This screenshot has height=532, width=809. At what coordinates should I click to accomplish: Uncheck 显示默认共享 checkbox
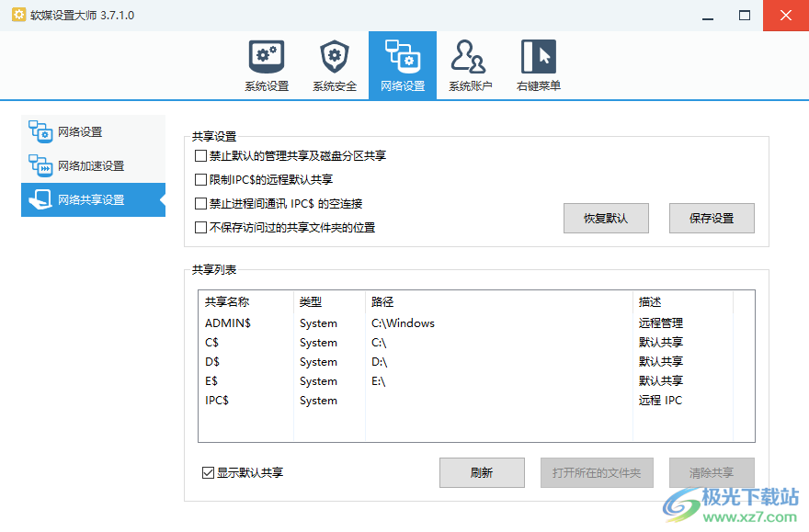[x=208, y=472]
